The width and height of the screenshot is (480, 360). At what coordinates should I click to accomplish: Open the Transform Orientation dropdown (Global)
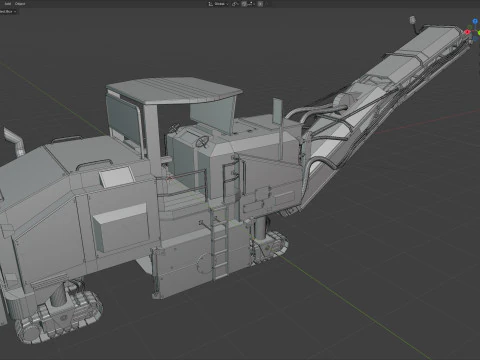[218, 4]
